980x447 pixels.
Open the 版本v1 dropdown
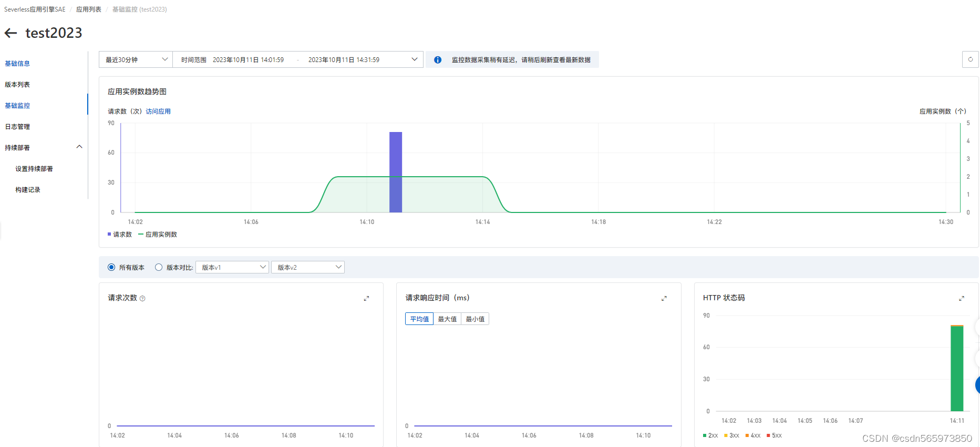click(232, 267)
